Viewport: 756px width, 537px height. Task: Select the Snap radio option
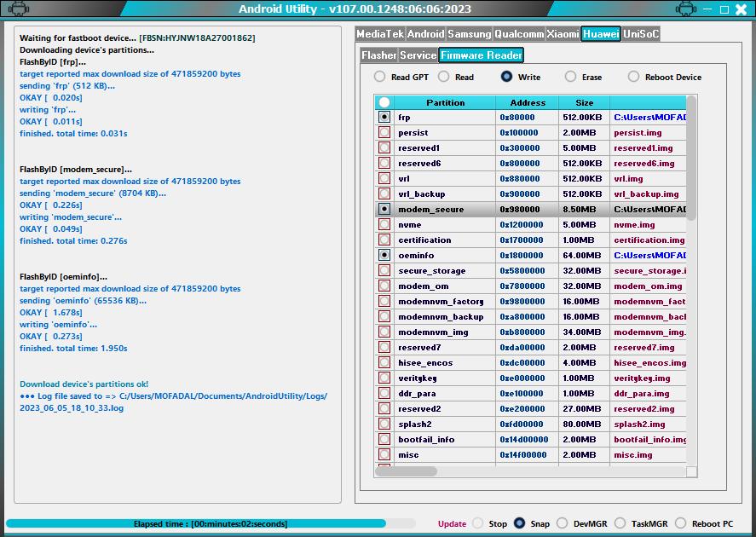tap(519, 523)
